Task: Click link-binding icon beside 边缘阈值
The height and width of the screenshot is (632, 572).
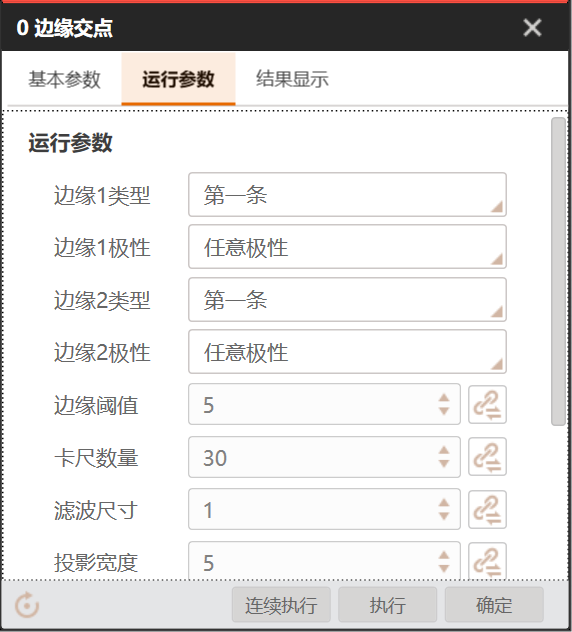Action: [x=487, y=405]
